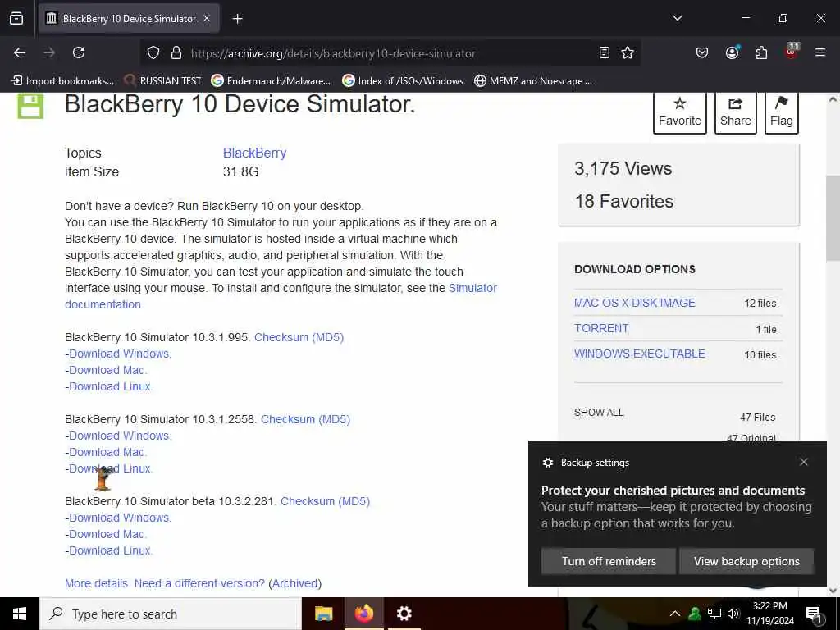
Task: Open Firefox View icon at top left
Action: (16, 19)
